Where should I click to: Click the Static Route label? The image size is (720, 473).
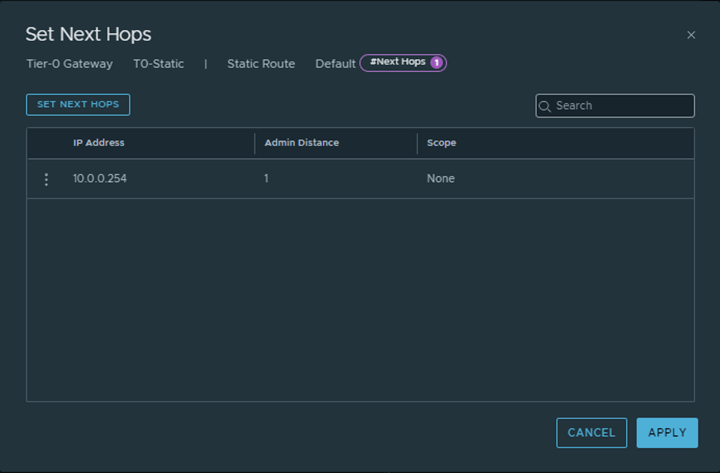coord(261,64)
